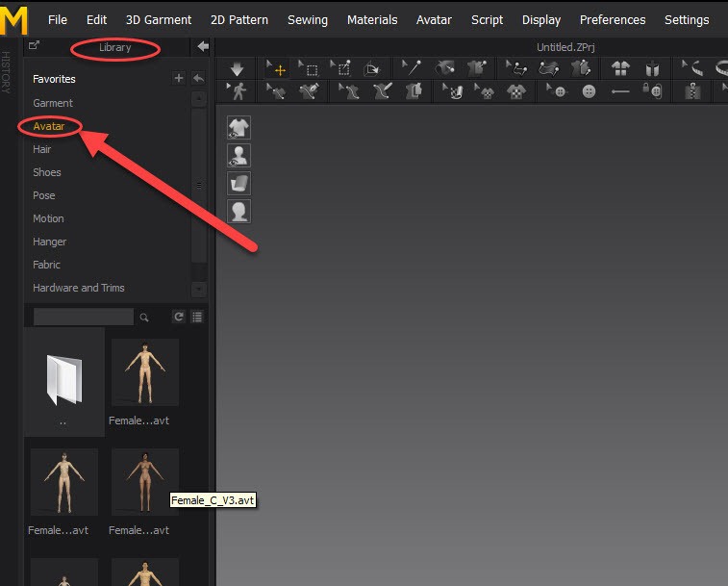Open the 3D Garment menu
This screenshot has width=728, height=586.
[x=159, y=20]
